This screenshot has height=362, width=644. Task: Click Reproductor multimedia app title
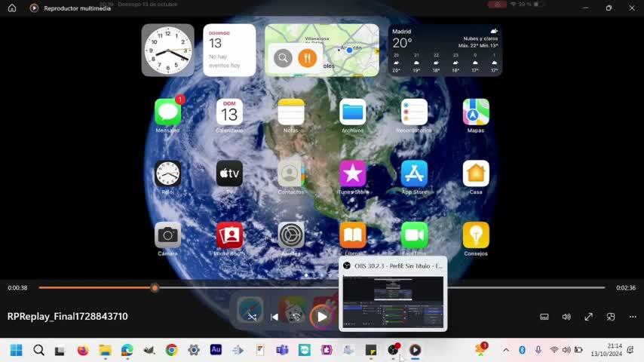[x=77, y=8]
